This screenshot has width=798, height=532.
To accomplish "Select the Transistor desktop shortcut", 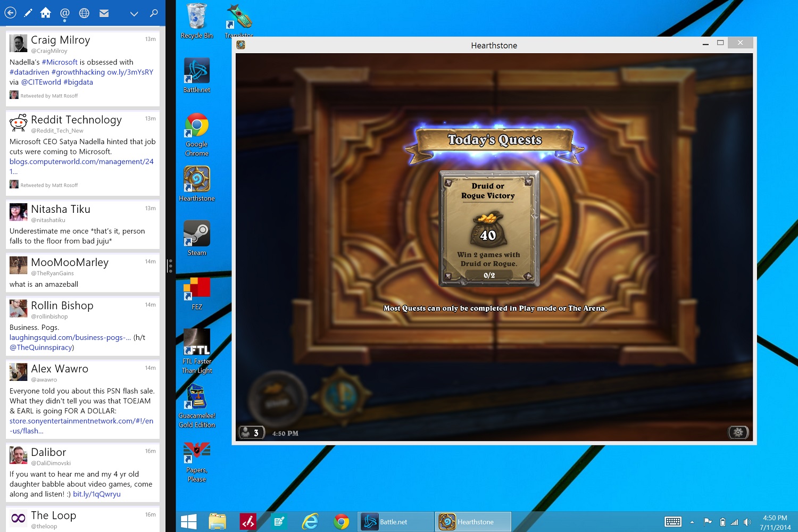I will point(239,20).
